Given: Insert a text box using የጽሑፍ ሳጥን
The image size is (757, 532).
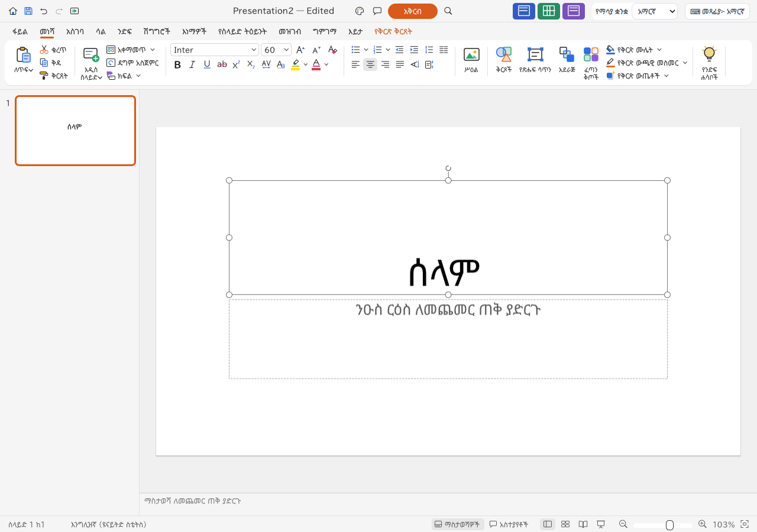Looking at the screenshot, I should tap(535, 60).
